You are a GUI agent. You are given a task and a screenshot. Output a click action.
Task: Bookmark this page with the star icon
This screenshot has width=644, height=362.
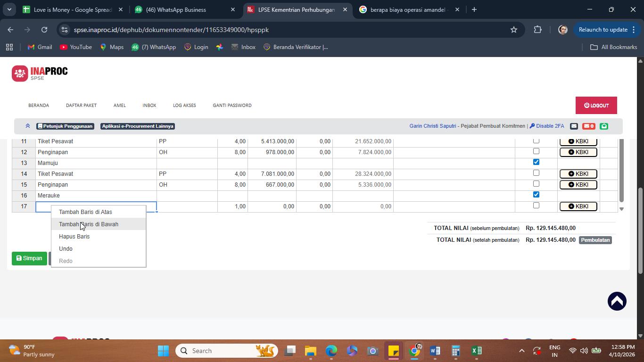514,30
